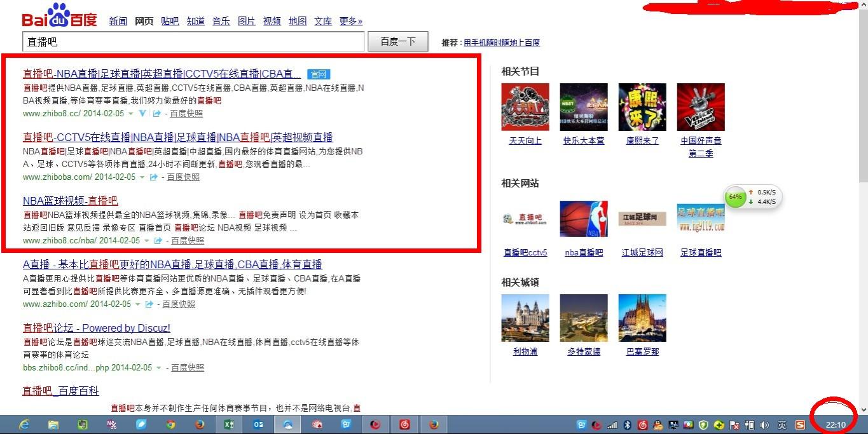Open the 江城足球网 site thumbnail

tap(642, 219)
